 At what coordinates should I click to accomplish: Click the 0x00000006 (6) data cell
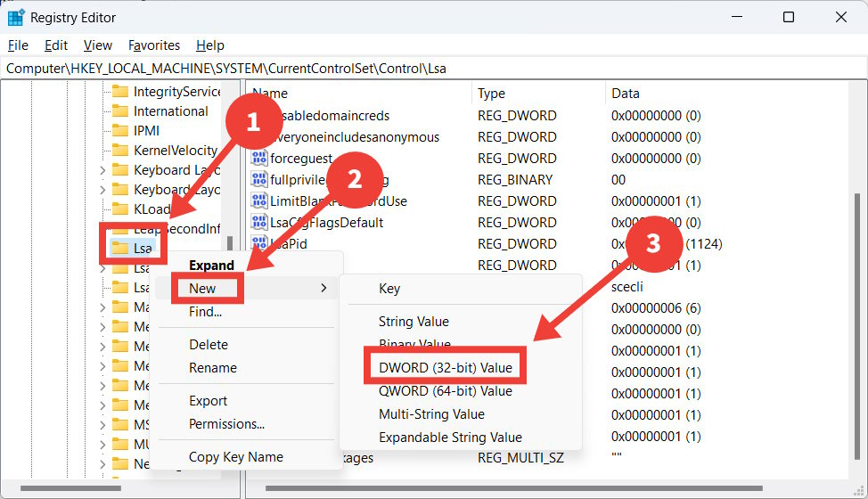point(656,308)
